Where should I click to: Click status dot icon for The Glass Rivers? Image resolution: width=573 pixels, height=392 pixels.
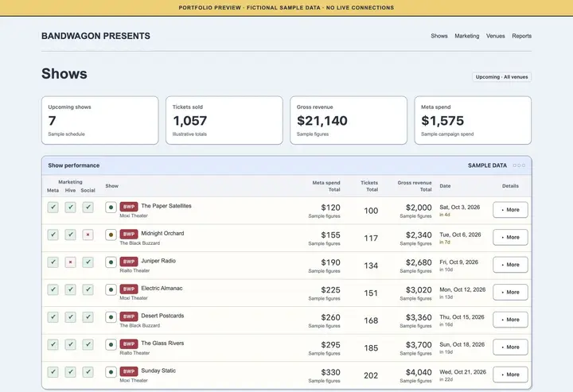(111, 344)
